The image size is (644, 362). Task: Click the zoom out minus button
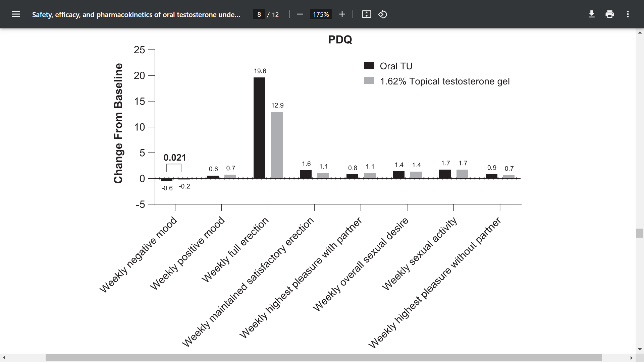[x=300, y=14]
